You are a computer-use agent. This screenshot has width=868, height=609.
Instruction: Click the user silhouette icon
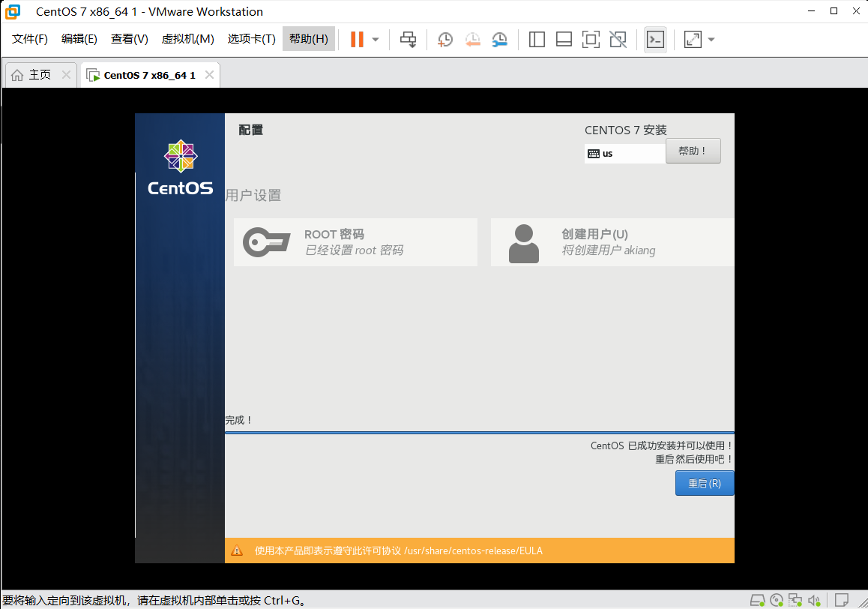point(524,243)
